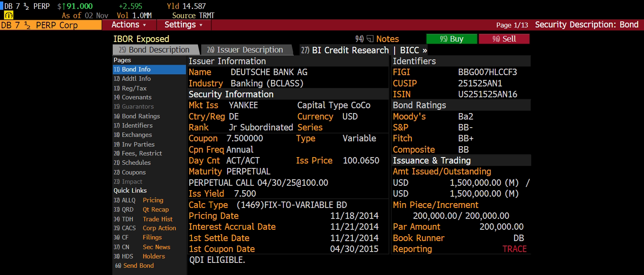The height and width of the screenshot is (275, 644).
Task: Click the Calc Type (1469)FIX-TO-VARIABLE BD value
Action: [291, 205]
